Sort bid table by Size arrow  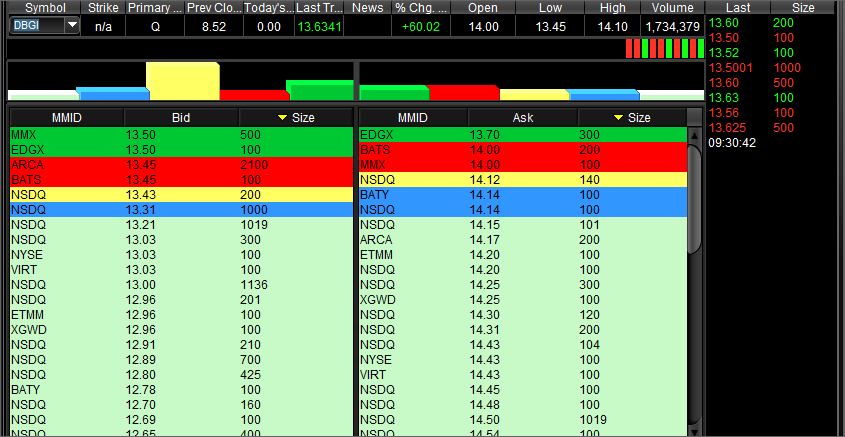point(282,117)
